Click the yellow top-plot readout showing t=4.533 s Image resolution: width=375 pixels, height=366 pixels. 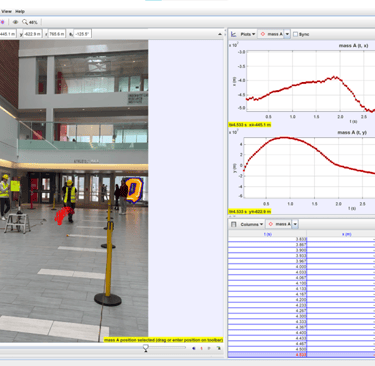250,125
